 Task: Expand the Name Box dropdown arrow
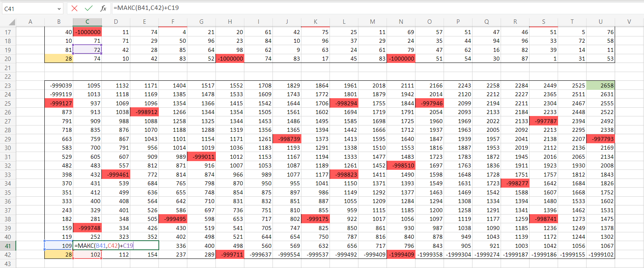[59, 8]
